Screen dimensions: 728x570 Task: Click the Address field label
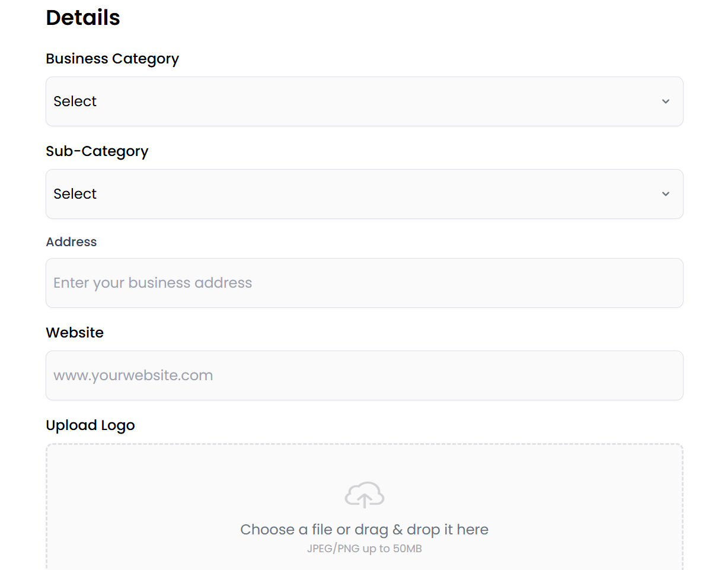71,242
